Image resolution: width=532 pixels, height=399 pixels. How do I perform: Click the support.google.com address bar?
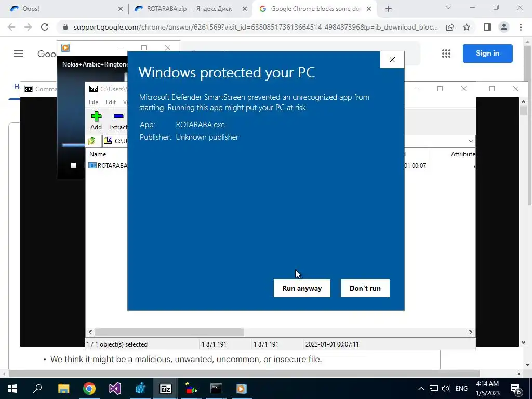(x=256, y=27)
